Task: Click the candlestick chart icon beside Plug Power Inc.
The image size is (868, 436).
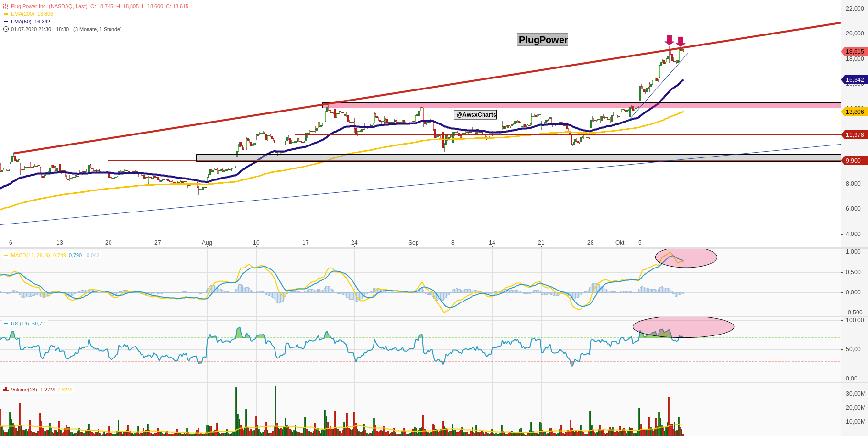Action: (6, 6)
